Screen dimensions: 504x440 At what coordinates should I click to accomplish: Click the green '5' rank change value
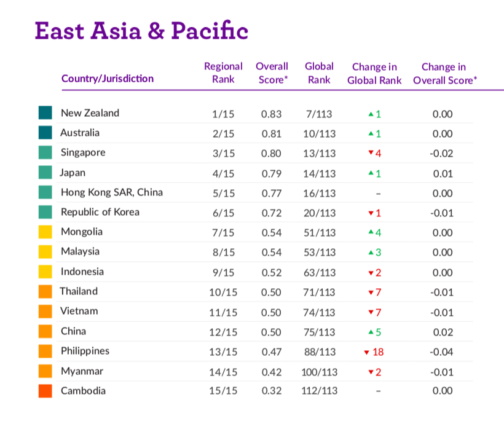(x=379, y=332)
